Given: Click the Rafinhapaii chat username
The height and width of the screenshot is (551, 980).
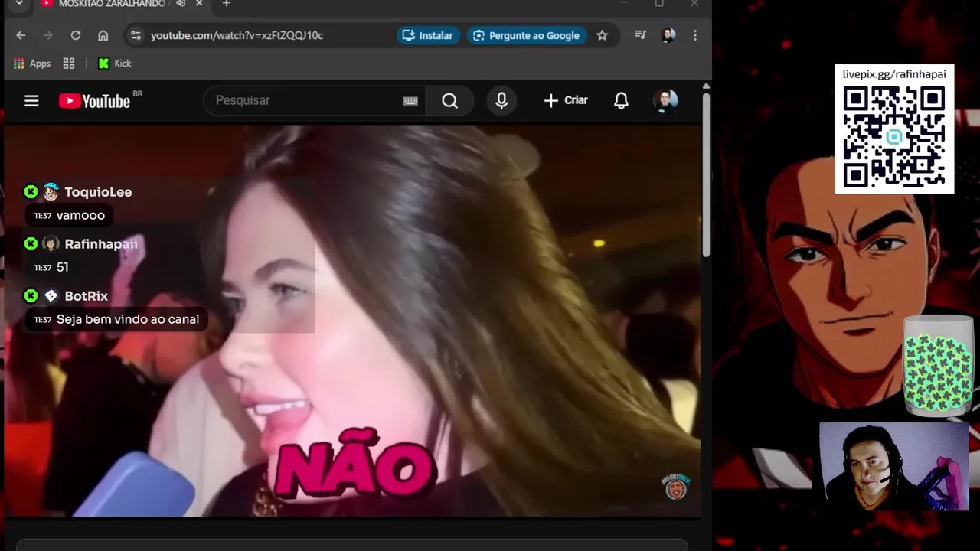Looking at the screenshot, I should [x=101, y=244].
